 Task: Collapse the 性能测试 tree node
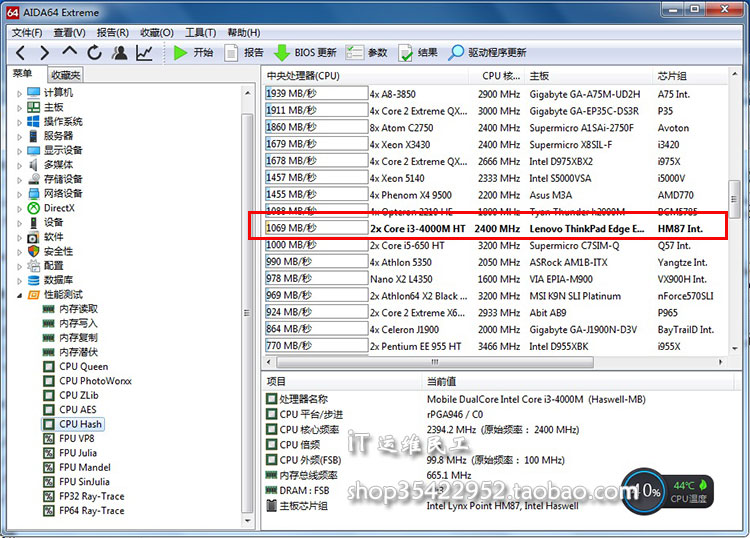pyautogui.click(x=20, y=295)
